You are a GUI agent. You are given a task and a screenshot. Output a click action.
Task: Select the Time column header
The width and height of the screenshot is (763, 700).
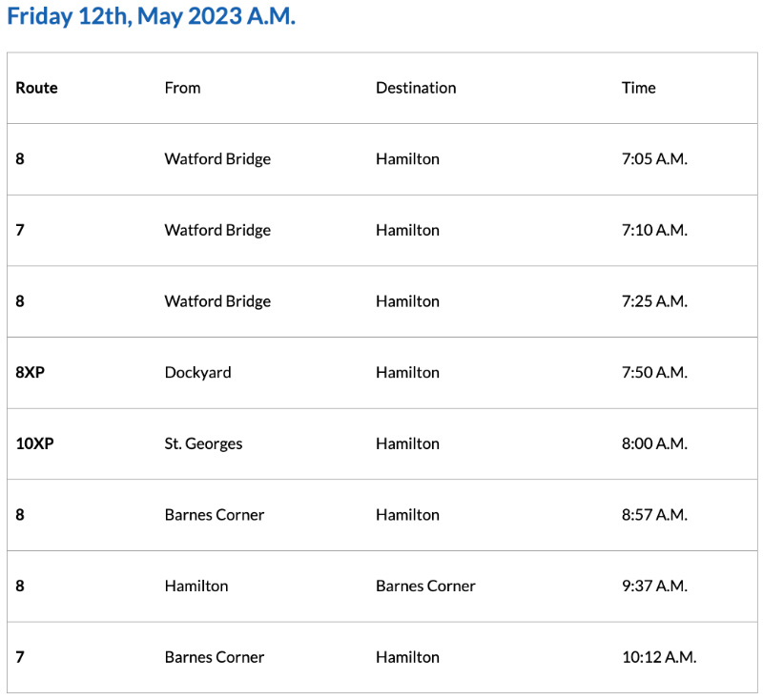point(638,88)
